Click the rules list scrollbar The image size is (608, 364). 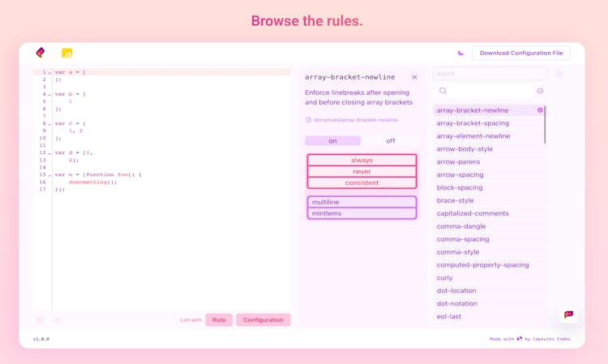545,126
